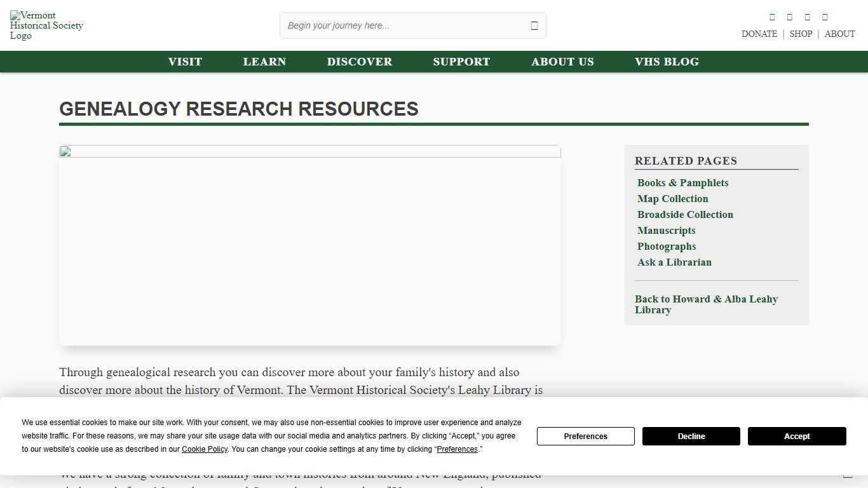This screenshot has width=868, height=488.
Task: Open Ask a Librarian related page
Action: click(674, 262)
